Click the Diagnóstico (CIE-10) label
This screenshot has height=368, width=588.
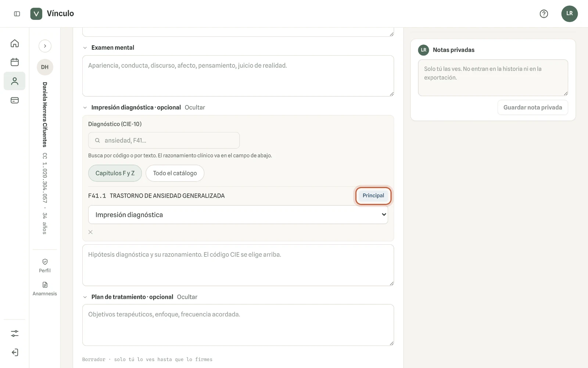pos(115,124)
